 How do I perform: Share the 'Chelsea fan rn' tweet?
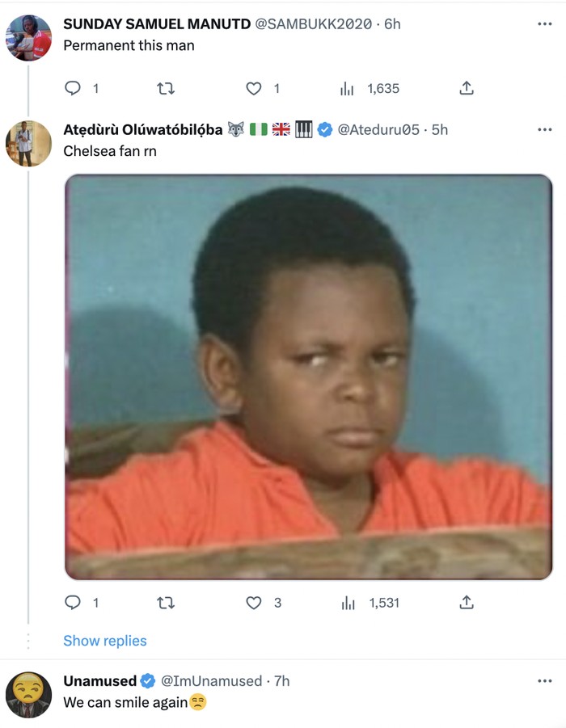[466, 602]
